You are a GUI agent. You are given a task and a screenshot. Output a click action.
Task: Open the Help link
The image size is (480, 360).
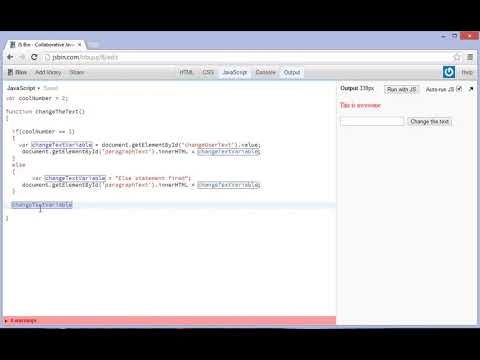(x=467, y=72)
